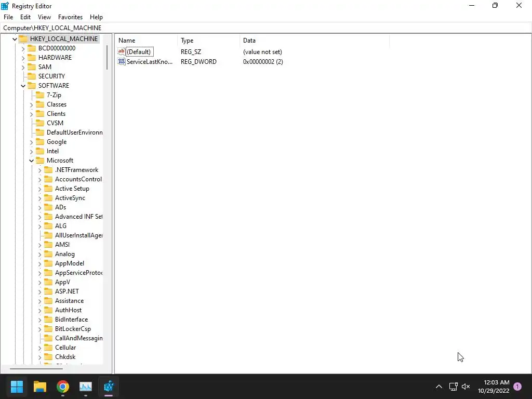532x399 pixels.
Task: Open the Favorites menu
Action: (70, 17)
